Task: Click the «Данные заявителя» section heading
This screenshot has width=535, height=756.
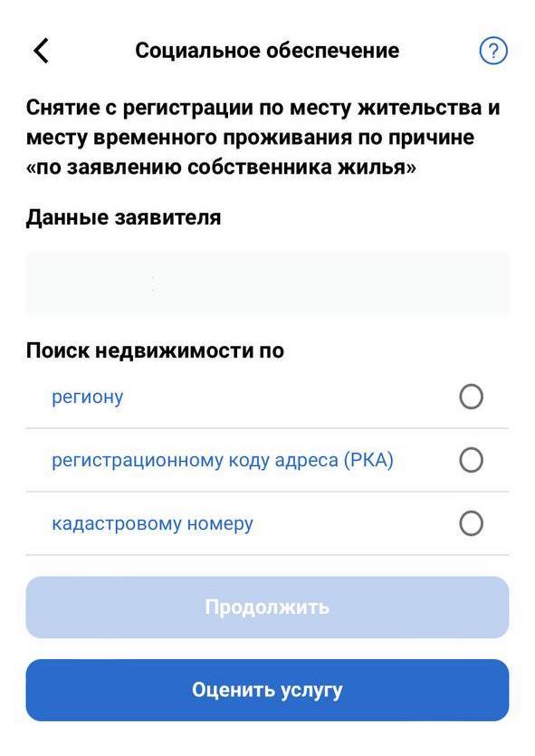Action: click(x=123, y=217)
